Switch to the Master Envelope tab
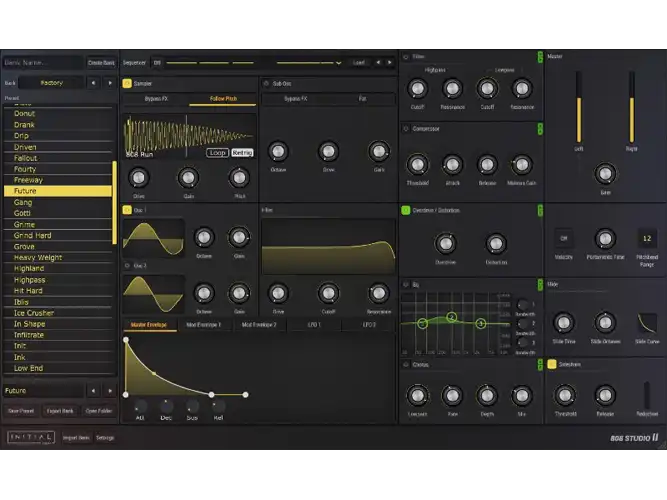The image size is (667, 500). point(149,325)
